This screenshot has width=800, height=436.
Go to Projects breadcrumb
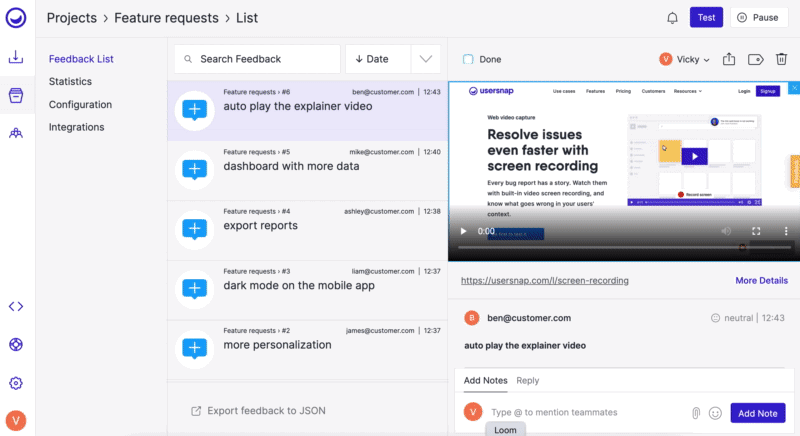[71, 18]
